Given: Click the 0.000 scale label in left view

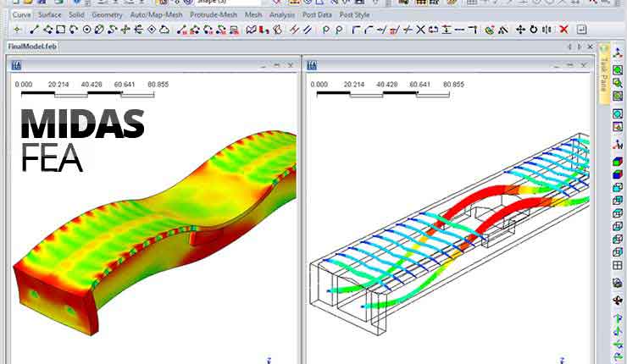Looking at the screenshot, I should tap(24, 85).
